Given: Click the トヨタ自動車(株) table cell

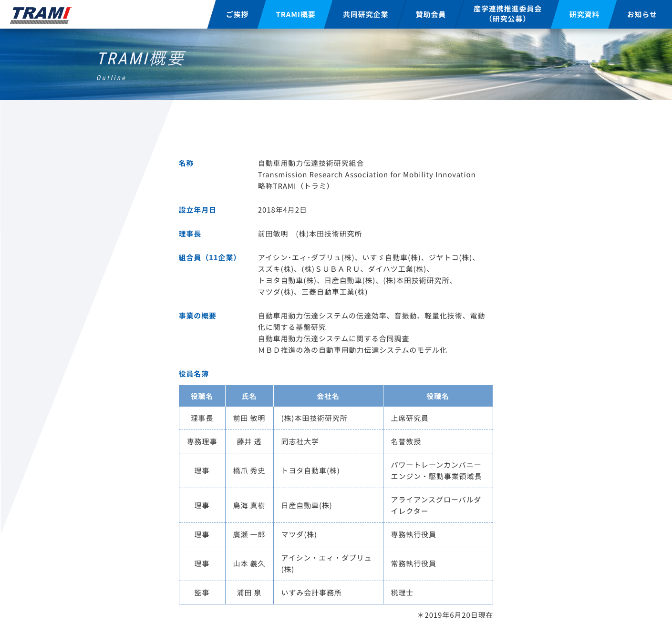Looking at the screenshot, I should [x=328, y=470].
